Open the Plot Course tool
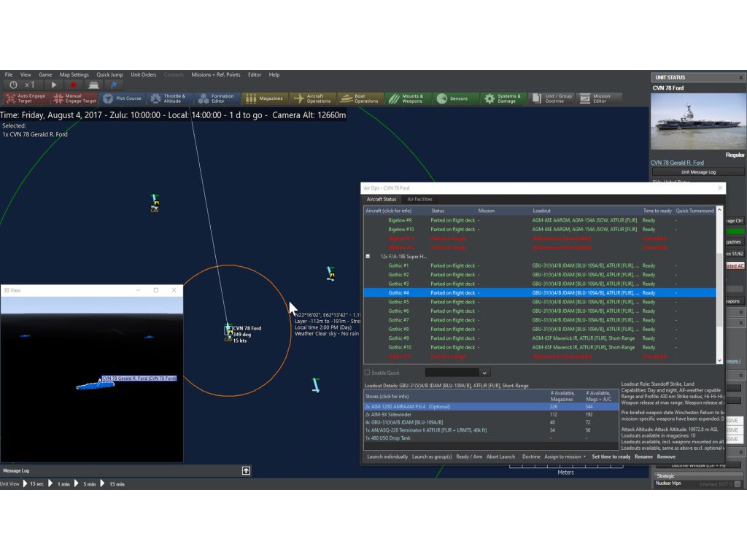 pos(122,98)
